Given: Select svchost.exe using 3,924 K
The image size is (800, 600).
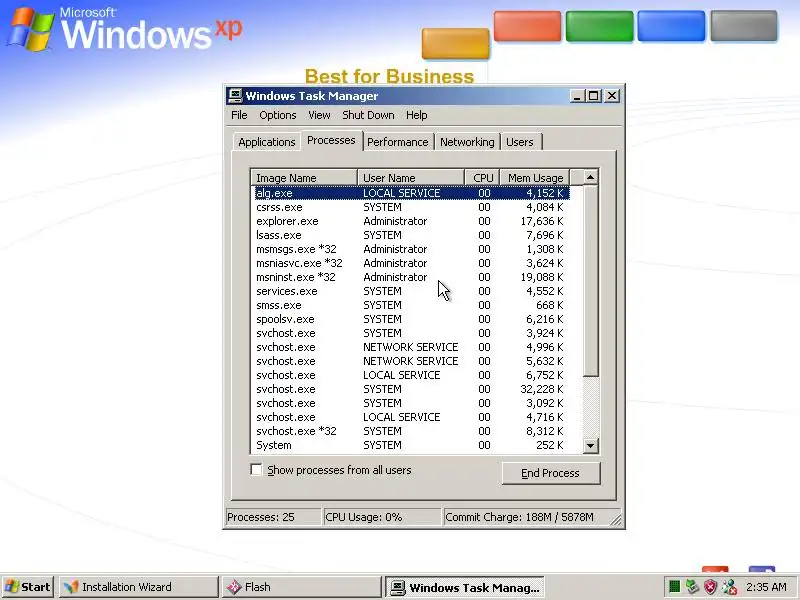Looking at the screenshot, I should (411, 333).
